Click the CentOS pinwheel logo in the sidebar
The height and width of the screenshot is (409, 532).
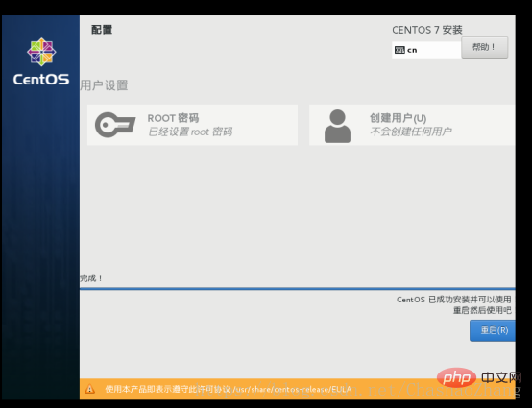tap(41, 52)
